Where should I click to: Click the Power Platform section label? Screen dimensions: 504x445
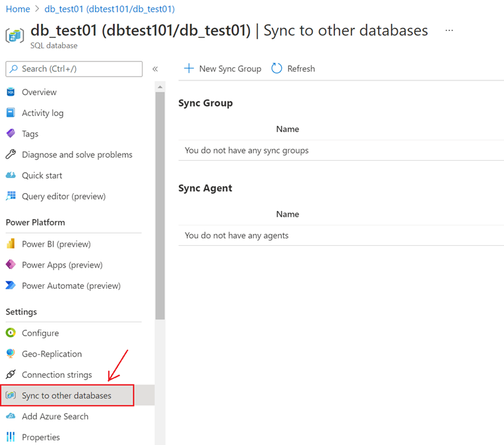[36, 222]
